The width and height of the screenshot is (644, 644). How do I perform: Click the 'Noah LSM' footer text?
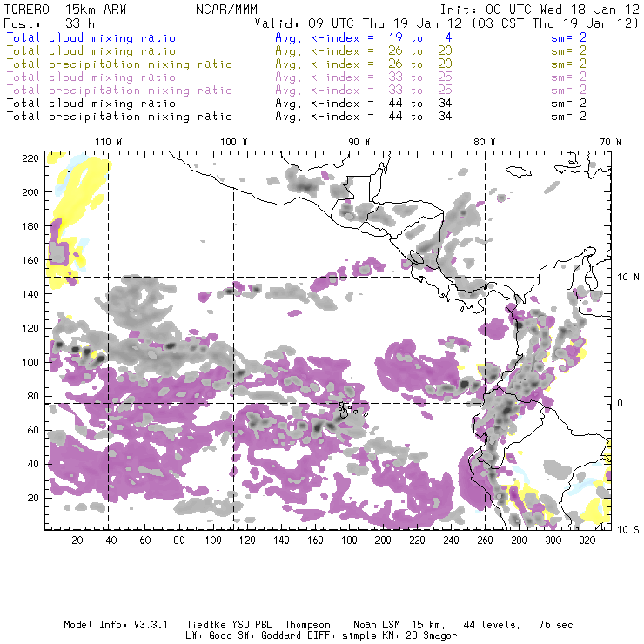tap(377, 625)
